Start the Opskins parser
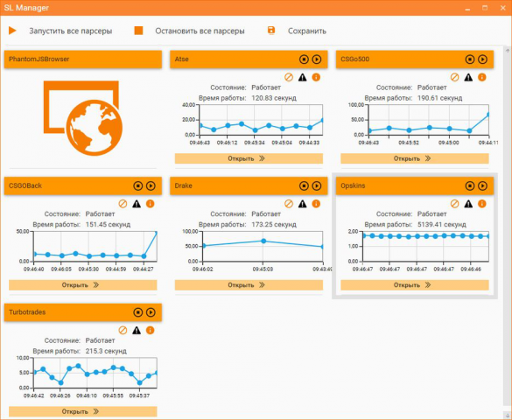The width and height of the screenshot is (512, 420). pos(482,185)
